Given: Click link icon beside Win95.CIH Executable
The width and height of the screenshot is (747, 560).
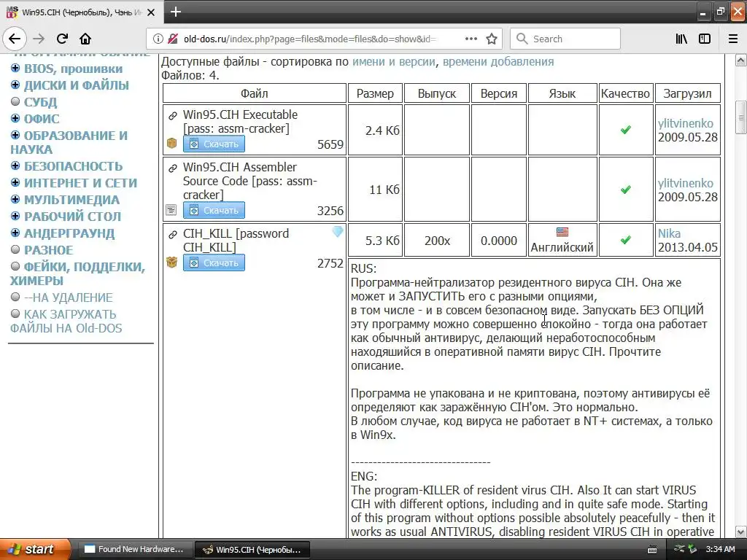Looking at the screenshot, I should pos(172,116).
